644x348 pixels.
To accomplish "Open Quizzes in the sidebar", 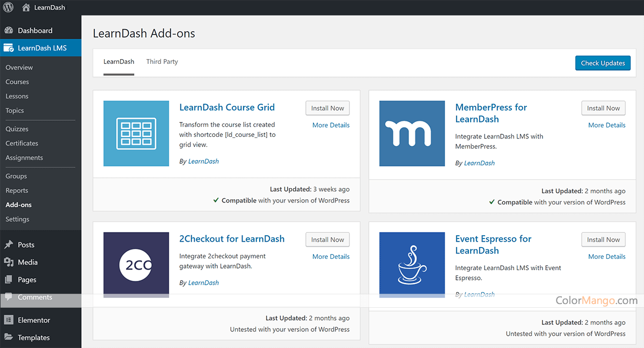I will click(x=17, y=129).
